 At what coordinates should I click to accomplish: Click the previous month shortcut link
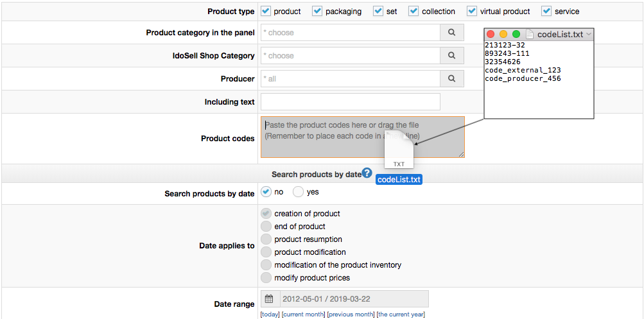pos(351,315)
